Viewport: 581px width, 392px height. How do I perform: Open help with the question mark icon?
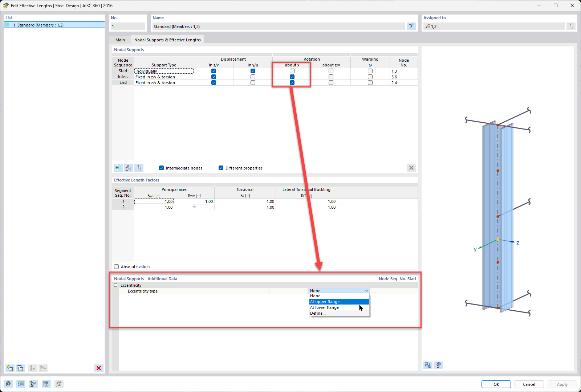click(8, 384)
